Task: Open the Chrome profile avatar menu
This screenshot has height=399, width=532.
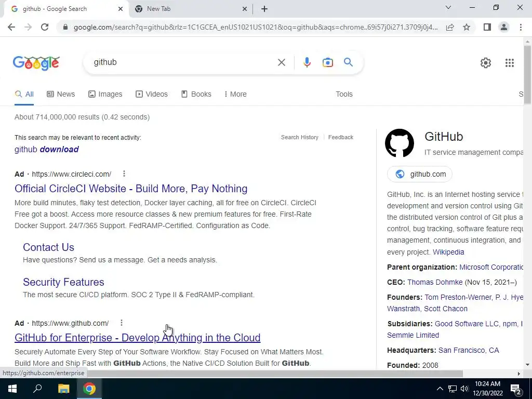Action: coord(504,27)
